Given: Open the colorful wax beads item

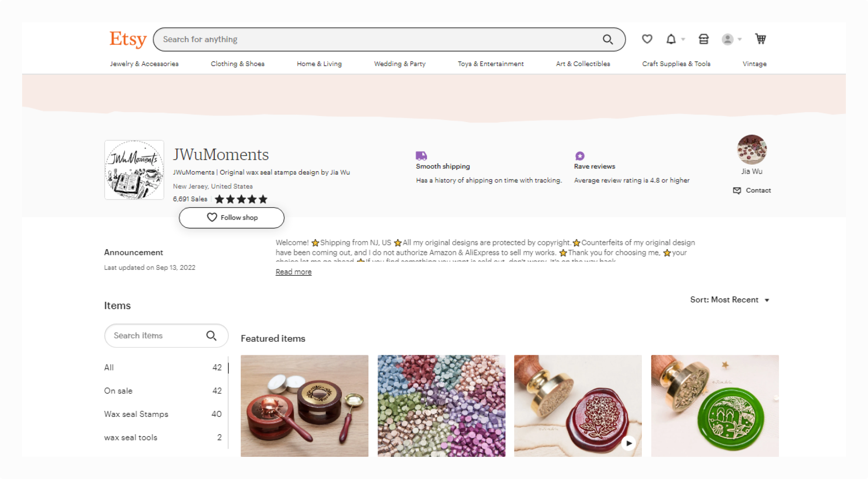Looking at the screenshot, I should (441, 406).
